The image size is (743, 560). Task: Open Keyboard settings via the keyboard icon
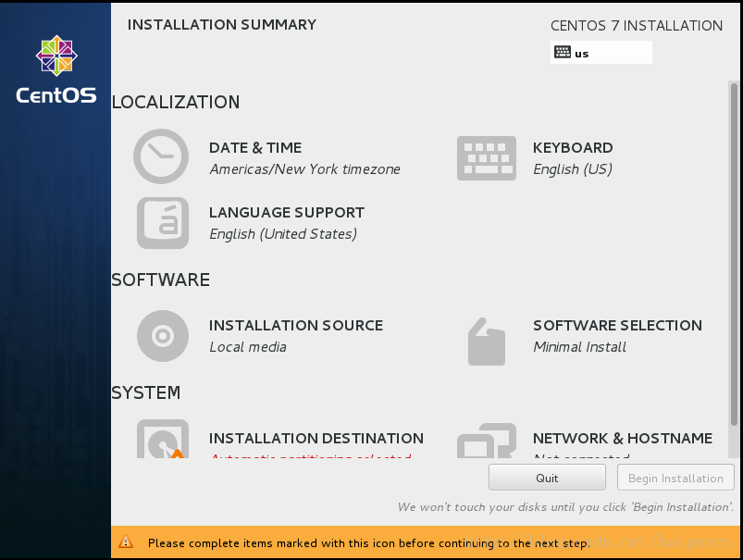tap(486, 158)
